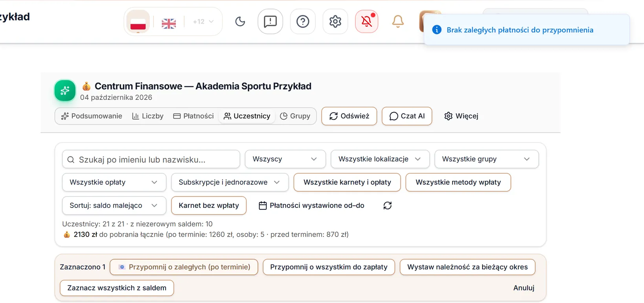Click the Anuluj link

coord(524,288)
